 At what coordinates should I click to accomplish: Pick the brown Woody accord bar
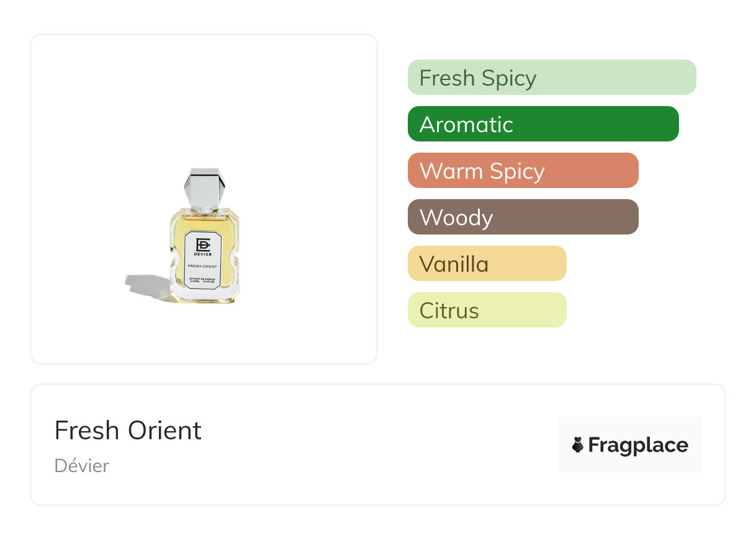coord(523,217)
